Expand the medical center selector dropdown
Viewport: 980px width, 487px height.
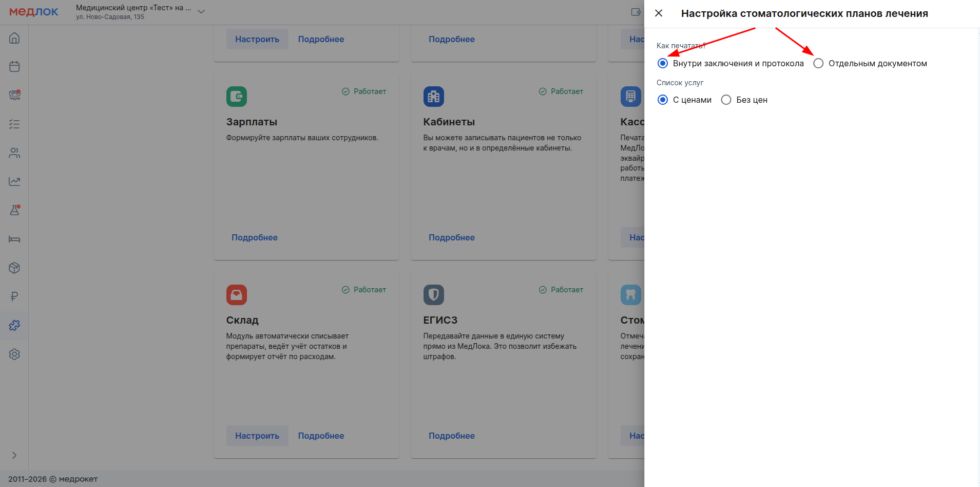click(201, 12)
